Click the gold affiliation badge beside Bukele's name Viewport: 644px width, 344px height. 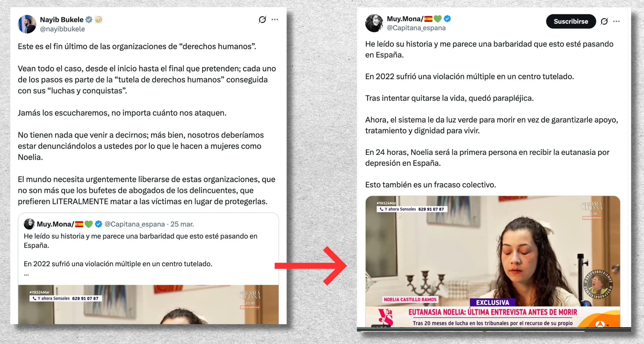98,20
